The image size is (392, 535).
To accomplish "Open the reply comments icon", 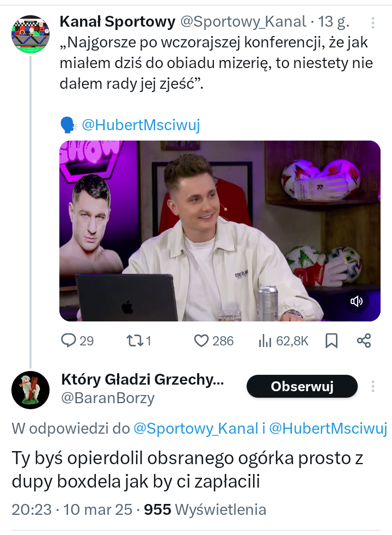I will click(69, 341).
